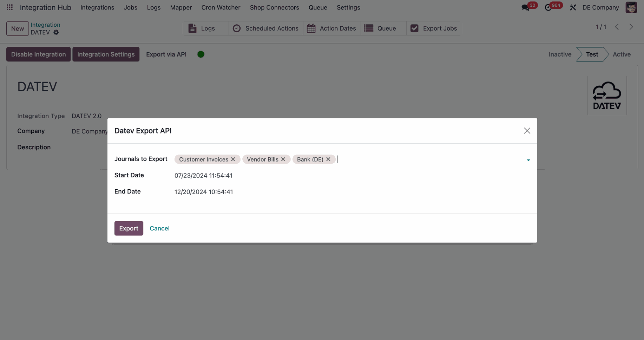Open the messages chat icon with 30 badge
Image resolution: width=644 pixels, height=340 pixels.
526,7
